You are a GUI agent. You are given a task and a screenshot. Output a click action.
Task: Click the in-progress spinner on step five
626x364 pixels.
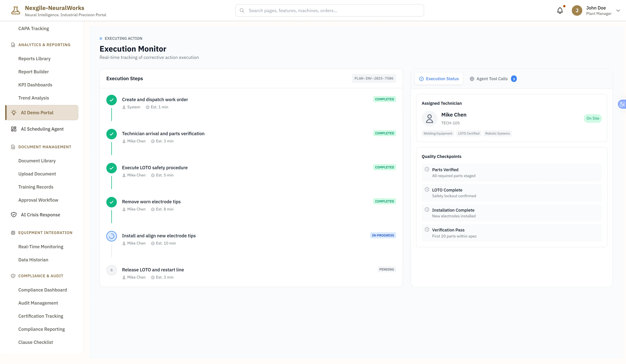tap(111, 236)
